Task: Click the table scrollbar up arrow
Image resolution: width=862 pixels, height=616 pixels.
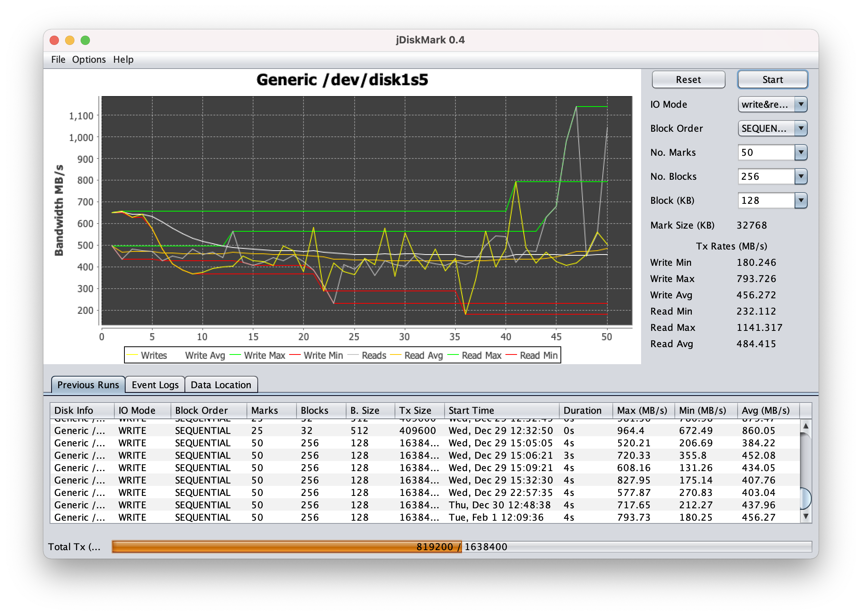Action: pyautogui.click(x=806, y=426)
